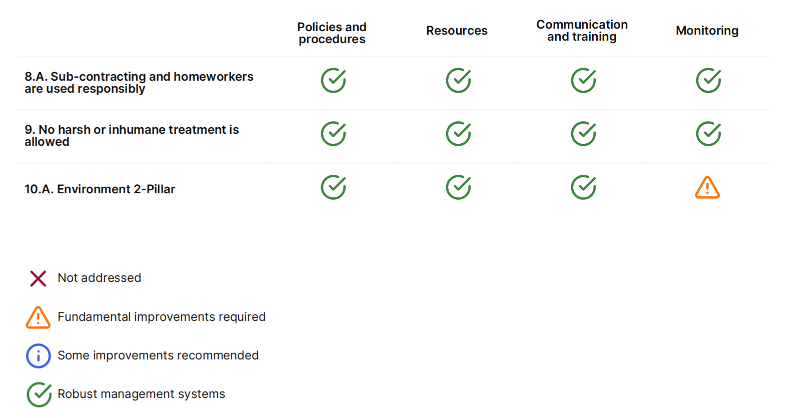Click row 8.A. Sub-contracting and homeworkers label
Image resolution: width=786 pixels, height=418 pixels.
click(139, 82)
